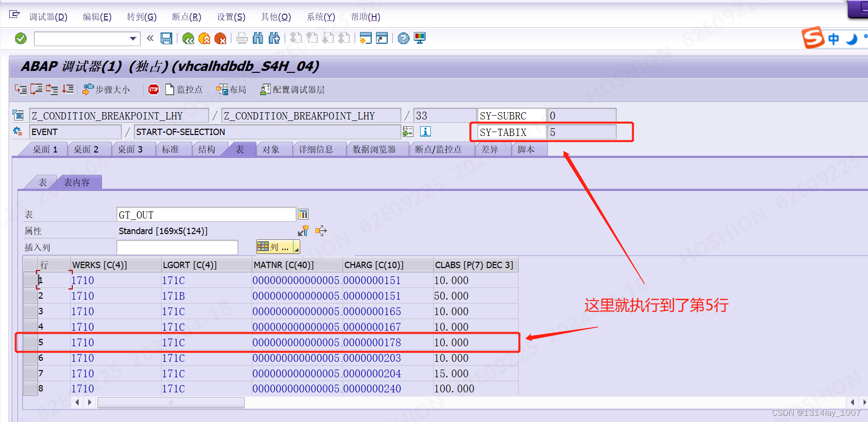Click the program info 'i' icon

[x=426, y=132]
